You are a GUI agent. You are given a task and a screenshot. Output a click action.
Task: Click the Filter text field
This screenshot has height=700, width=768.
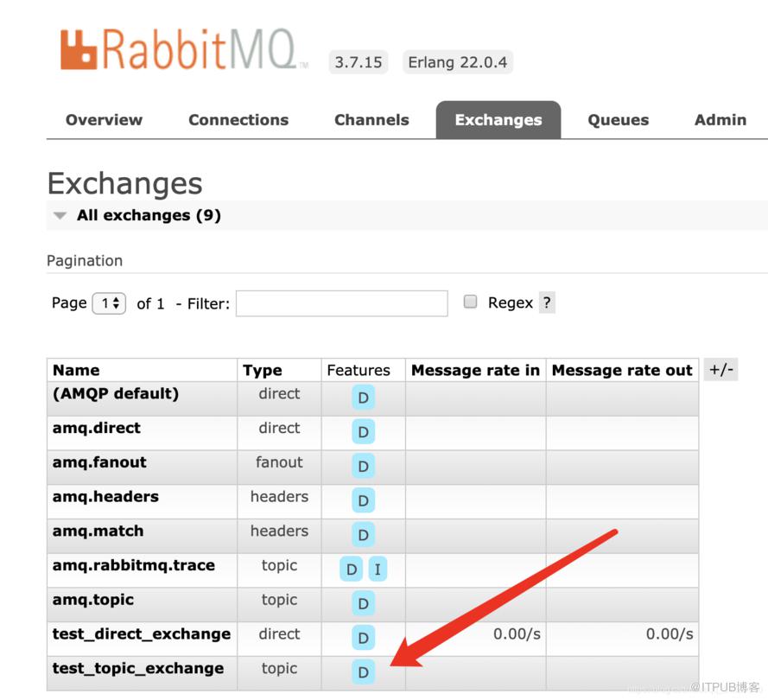341,303
